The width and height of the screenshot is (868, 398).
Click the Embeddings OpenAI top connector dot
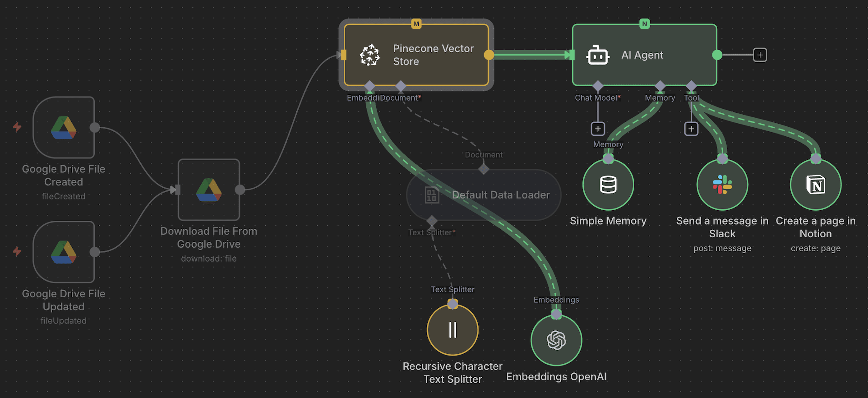pos(556,315)
